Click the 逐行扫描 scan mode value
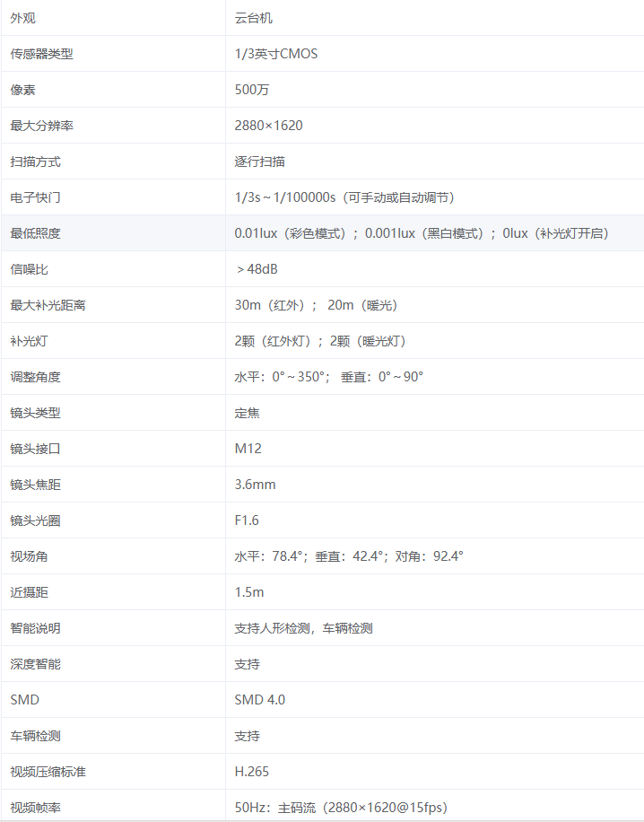644x822 pixels. point(260,162)
